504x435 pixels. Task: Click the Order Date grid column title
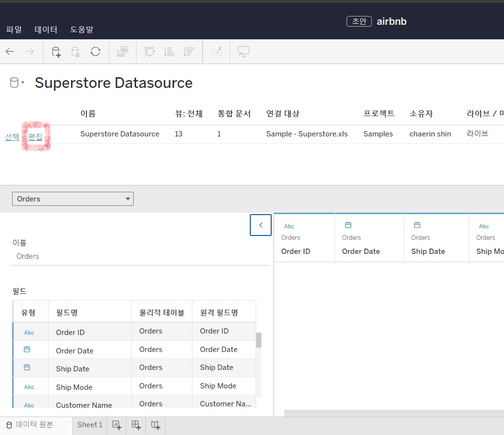point(361,251)
